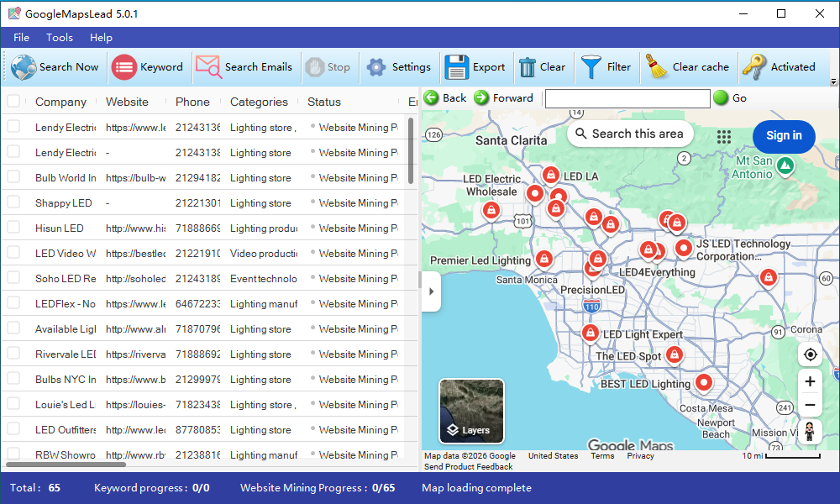Viewport: 840px width, 504px height.
Task: Check the LED Video W row checkbox
Action: pos(13,253)
